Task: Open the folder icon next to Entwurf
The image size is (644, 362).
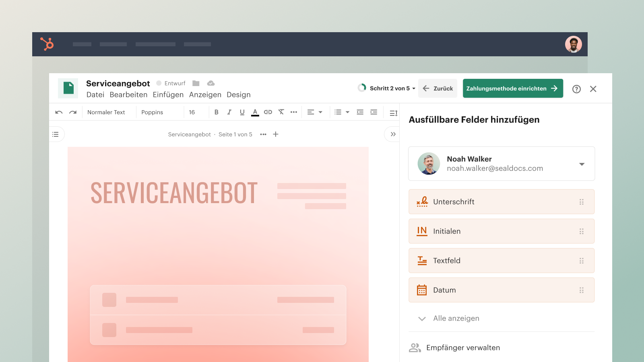Action: (196, 83)
